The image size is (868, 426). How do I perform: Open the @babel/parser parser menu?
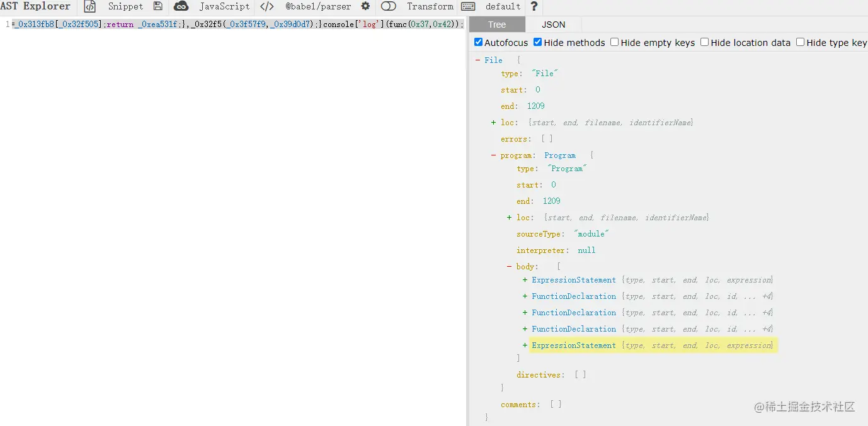(318, 6)
